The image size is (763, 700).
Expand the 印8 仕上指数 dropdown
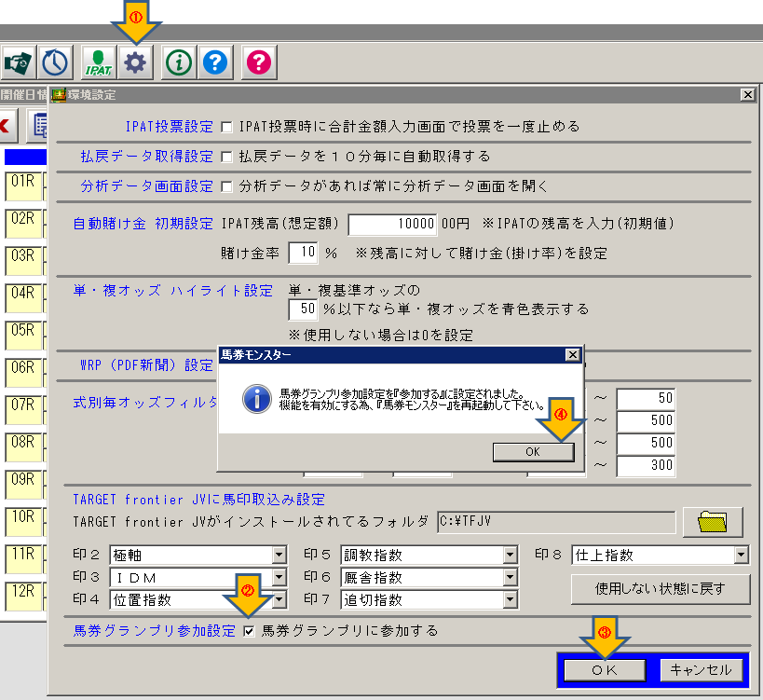coord(741,555)
